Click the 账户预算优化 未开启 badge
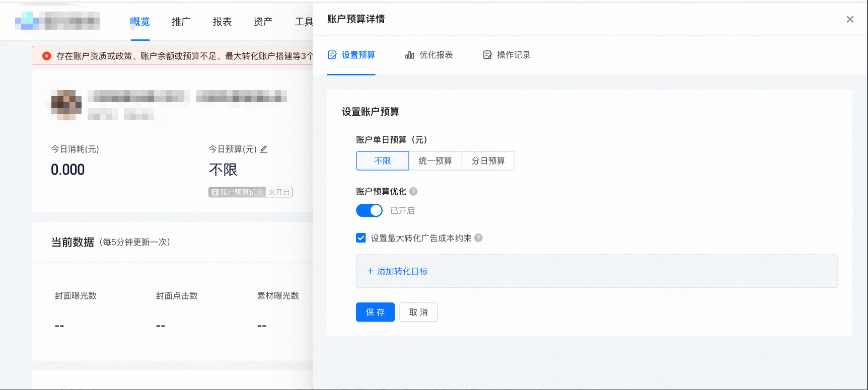This screenshot has width=868, height=390. [x=251, y=192]
